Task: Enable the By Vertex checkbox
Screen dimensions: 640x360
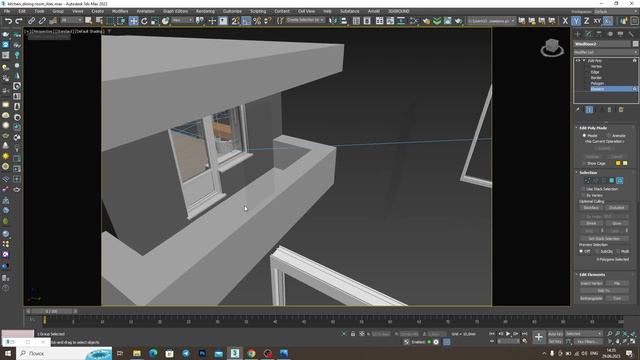Action: pos(583,196)
